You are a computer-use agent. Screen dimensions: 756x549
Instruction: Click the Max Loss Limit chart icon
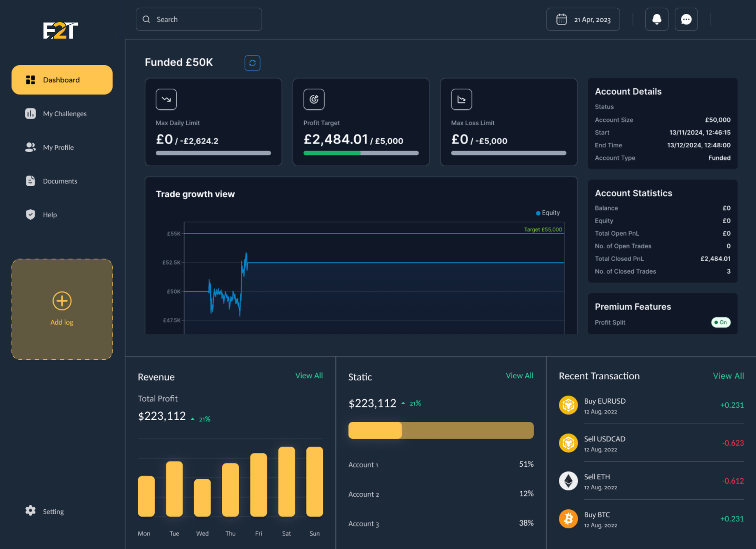tap(461, 99)
